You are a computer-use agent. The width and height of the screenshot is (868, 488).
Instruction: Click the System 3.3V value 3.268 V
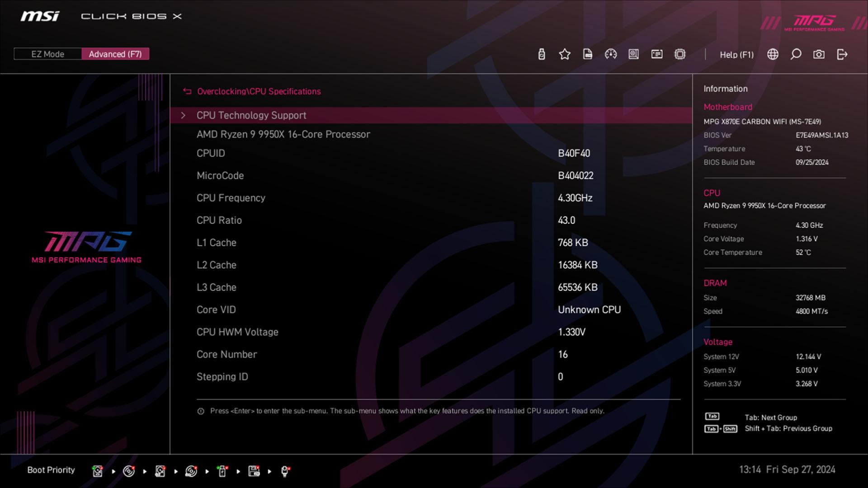point(807,384)
